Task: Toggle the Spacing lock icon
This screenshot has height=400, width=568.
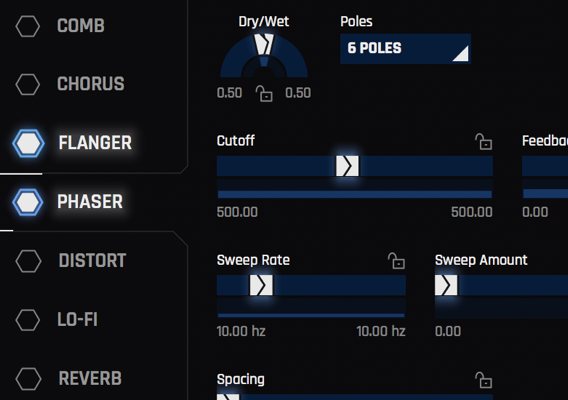Action: [484, 380]
